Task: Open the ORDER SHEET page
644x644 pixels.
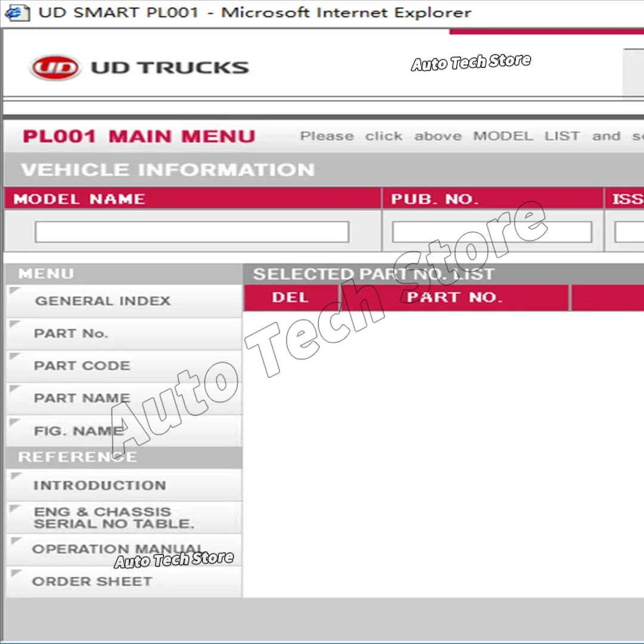Action: 92,581
